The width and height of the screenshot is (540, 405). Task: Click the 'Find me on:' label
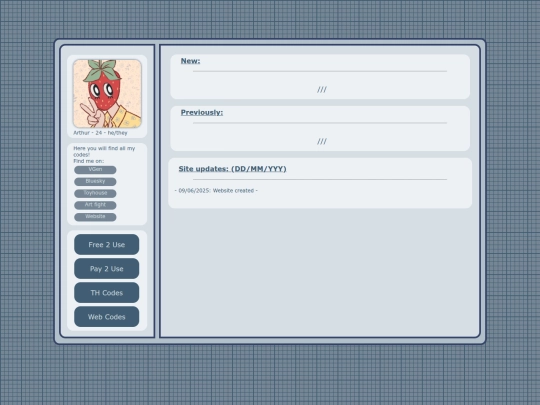click(89, 161)
